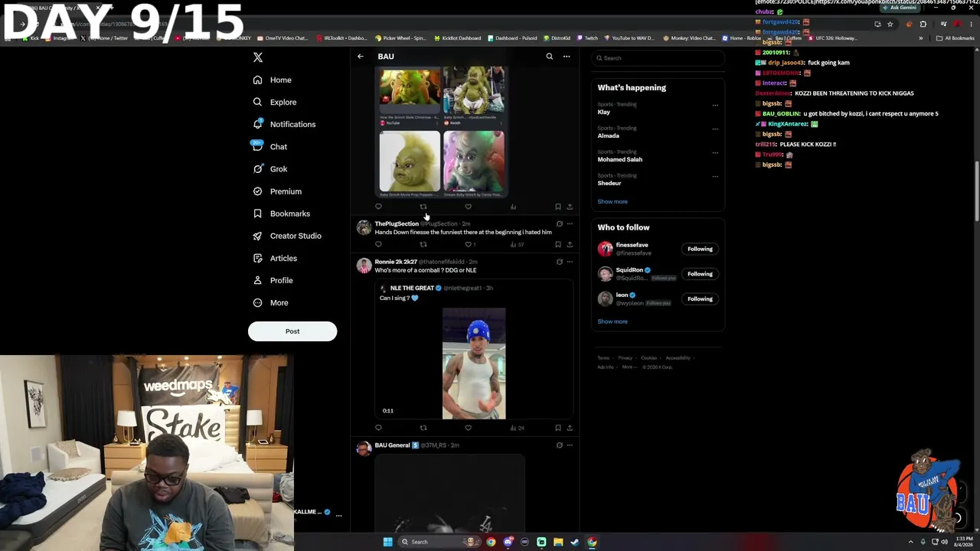Open Grok action on ThePlugSection post
980x551 pixels.
[x=559, y=224]
